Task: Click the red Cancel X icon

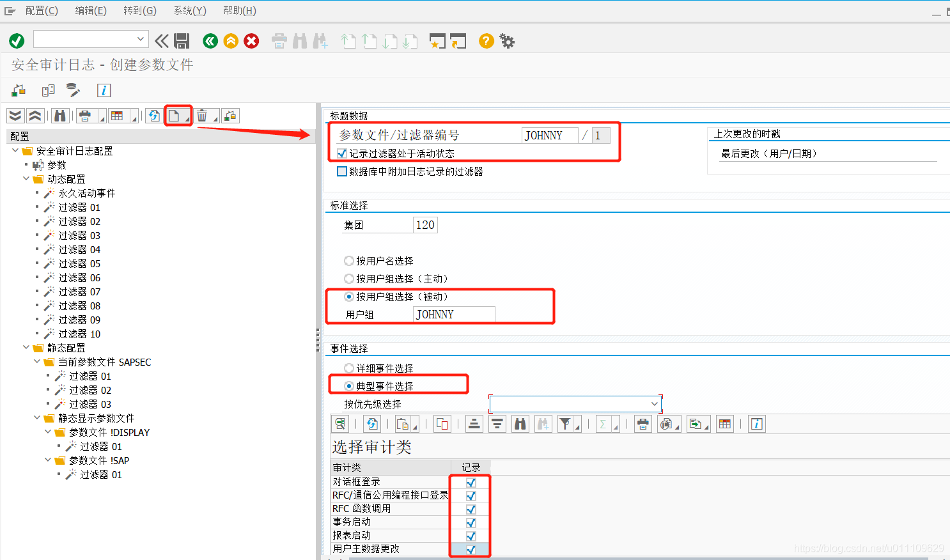Action: (252, 41)
